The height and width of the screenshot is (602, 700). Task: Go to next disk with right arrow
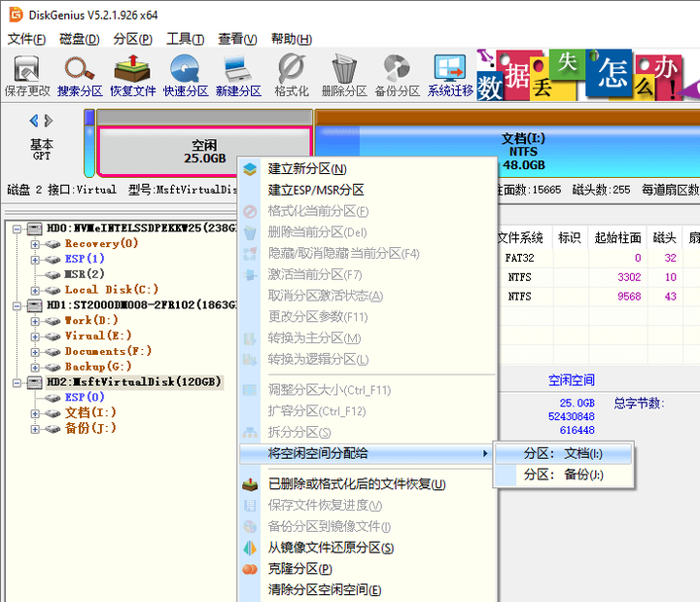point(49,121)
